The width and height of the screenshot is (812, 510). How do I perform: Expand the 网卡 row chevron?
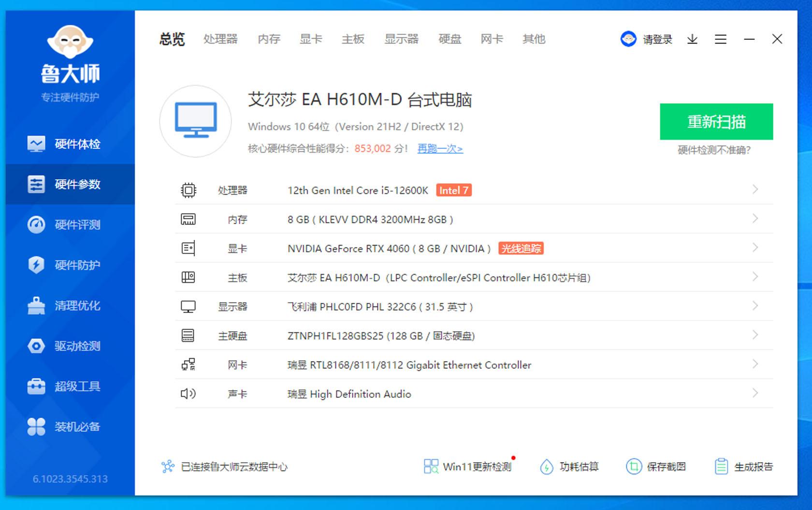click(755, 364)
